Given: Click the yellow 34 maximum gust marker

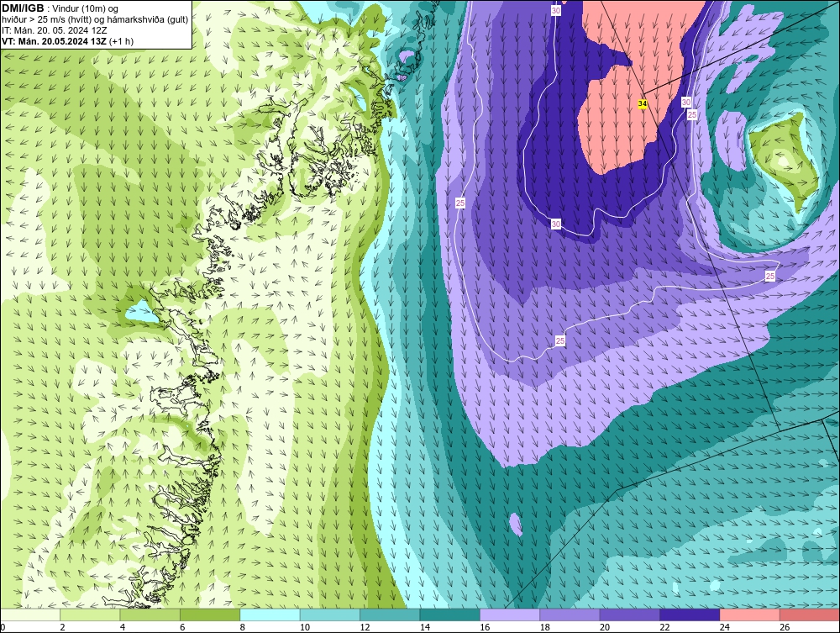Looking at the screenshot, I should 643,103.
